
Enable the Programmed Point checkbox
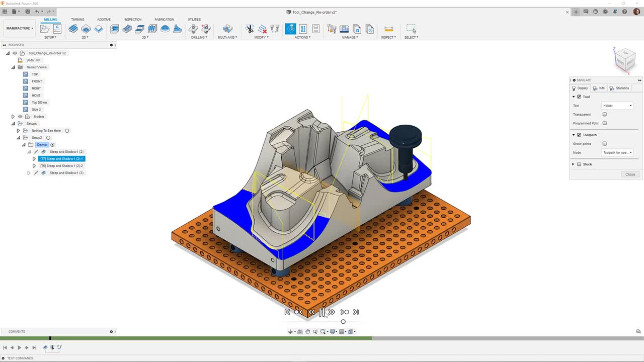click(x=605, y=123)
